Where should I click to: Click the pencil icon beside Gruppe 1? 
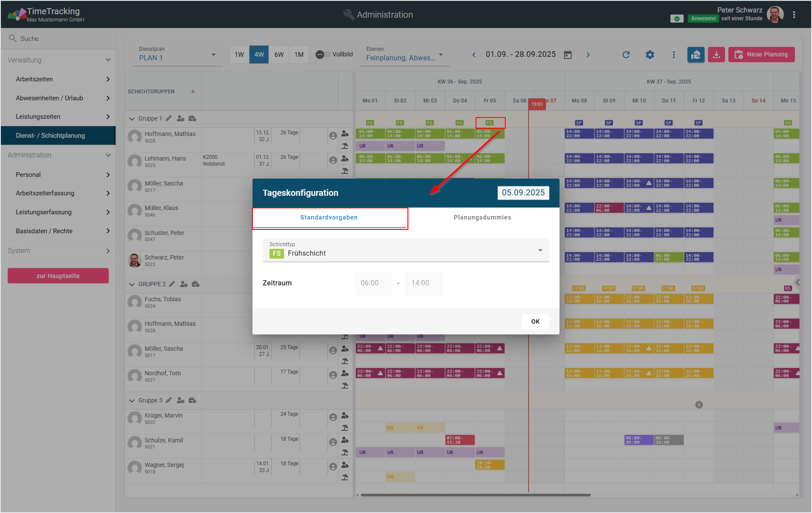(169, 118)
